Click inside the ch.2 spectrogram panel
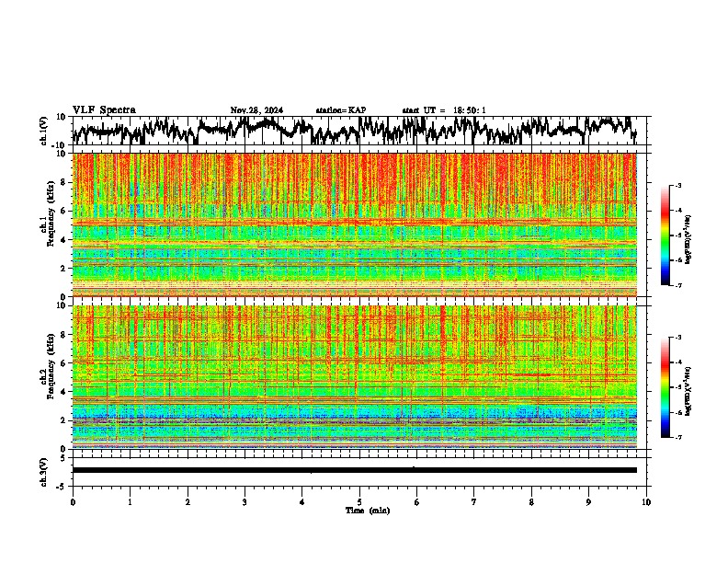The image size is (728, 563). 355,377
